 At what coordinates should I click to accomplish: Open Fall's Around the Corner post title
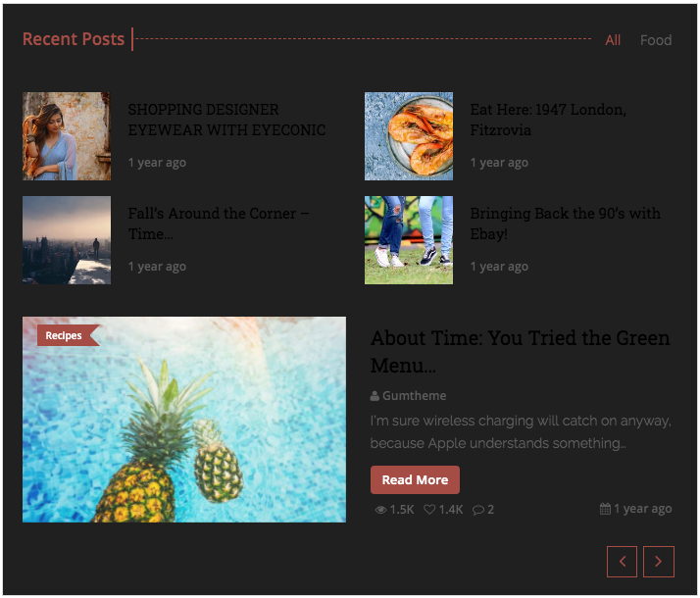[x=219, y=224]
